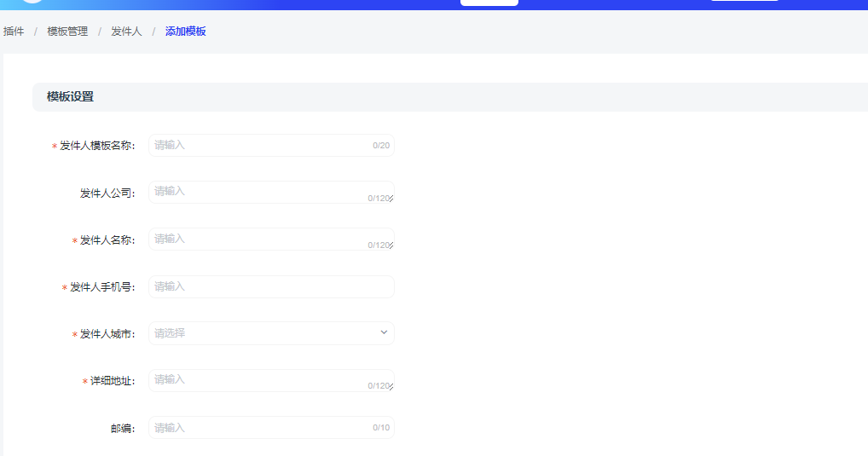Click the 发件人手机号 field label
Screen dimensions: 868x456
point(101,287)
